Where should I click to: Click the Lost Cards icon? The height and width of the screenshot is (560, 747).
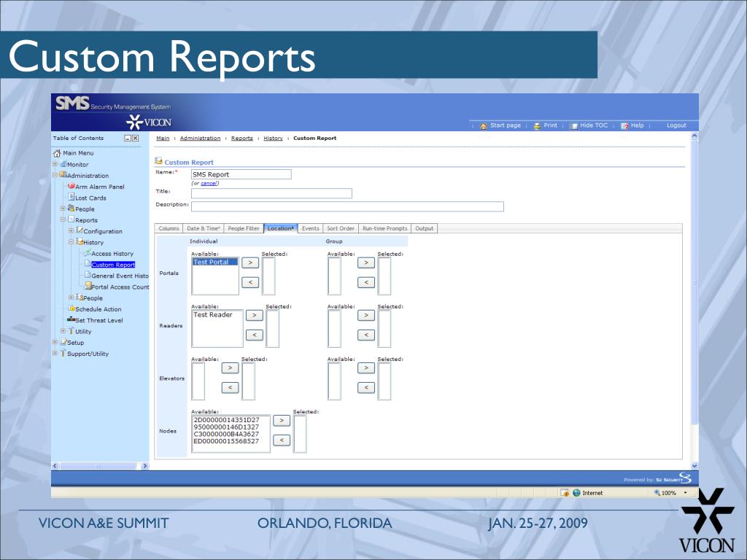pos(71,197)
